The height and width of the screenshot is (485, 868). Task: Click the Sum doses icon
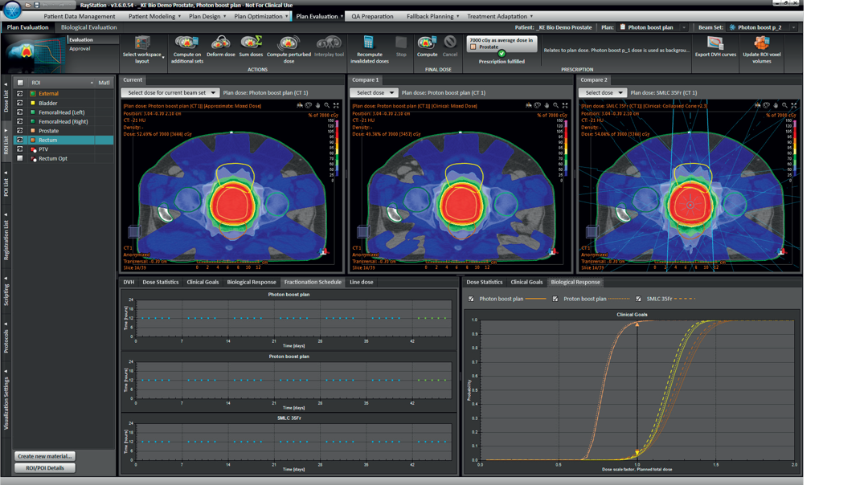point(251,43)
